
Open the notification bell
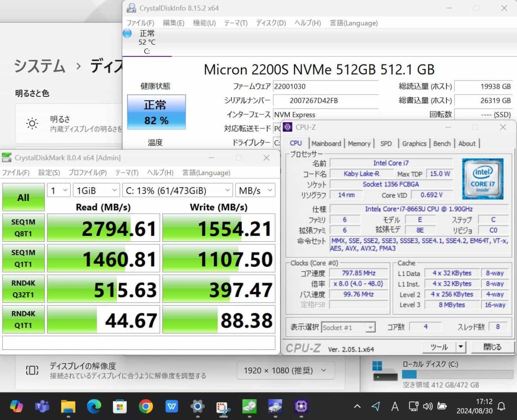[501, 406]
